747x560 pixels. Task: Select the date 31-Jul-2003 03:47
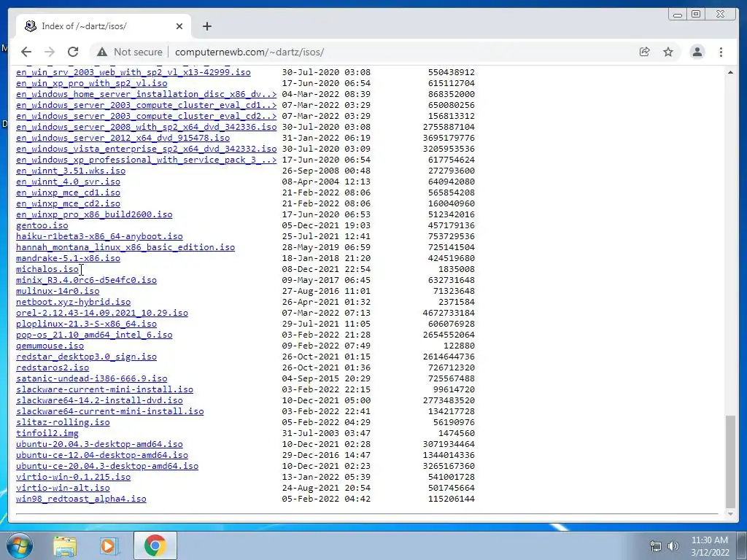[x=326, y=433]
